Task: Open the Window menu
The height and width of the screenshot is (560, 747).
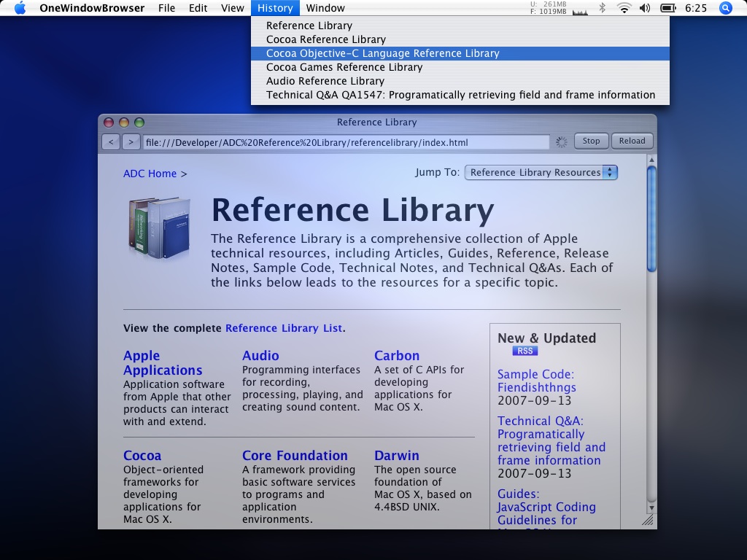Action: click(325, 8)
